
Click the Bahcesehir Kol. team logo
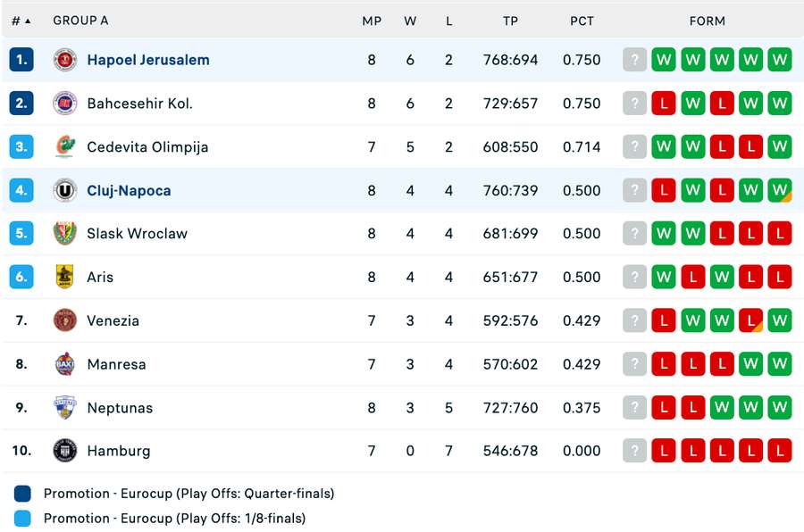tap(65, 104)
